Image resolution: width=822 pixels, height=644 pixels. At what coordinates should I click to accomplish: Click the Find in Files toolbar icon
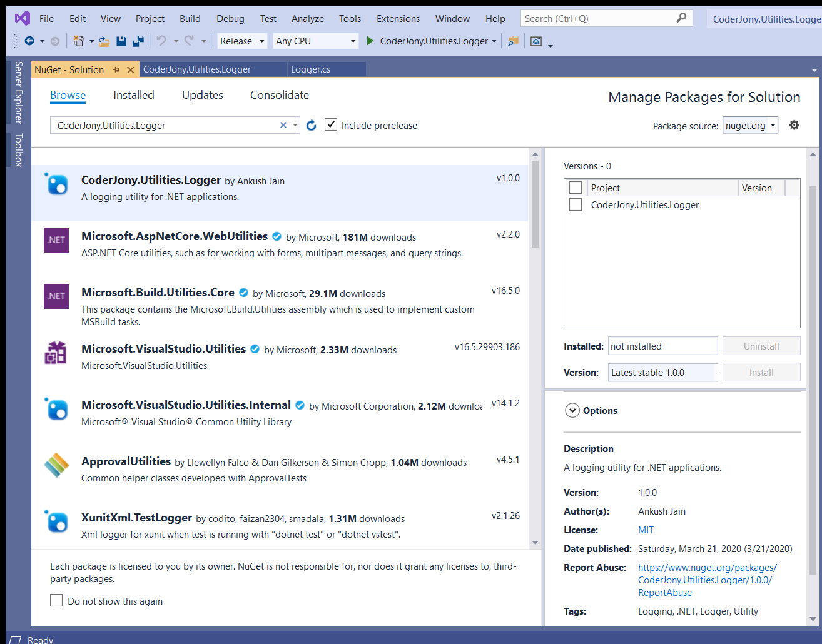(x=513, y=41)
